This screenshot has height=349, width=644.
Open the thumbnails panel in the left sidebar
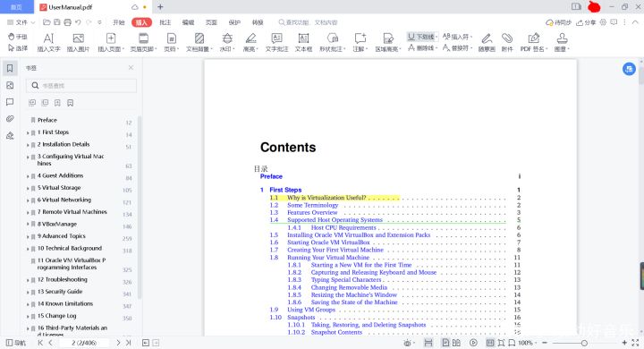click(10, 85)
